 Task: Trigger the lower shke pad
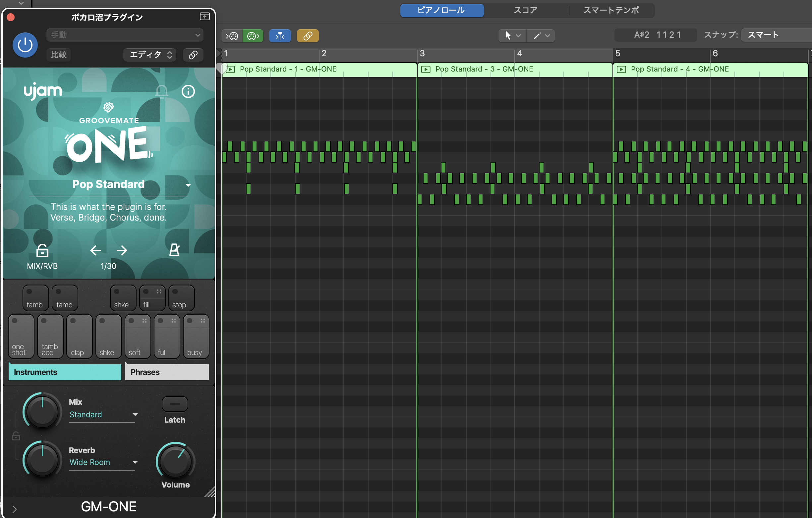[x=109, y=337]
